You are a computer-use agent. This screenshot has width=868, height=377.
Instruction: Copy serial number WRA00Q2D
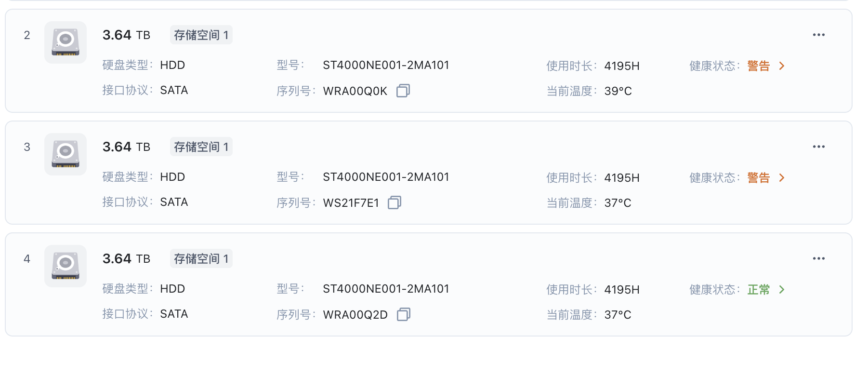pos(404,314)
